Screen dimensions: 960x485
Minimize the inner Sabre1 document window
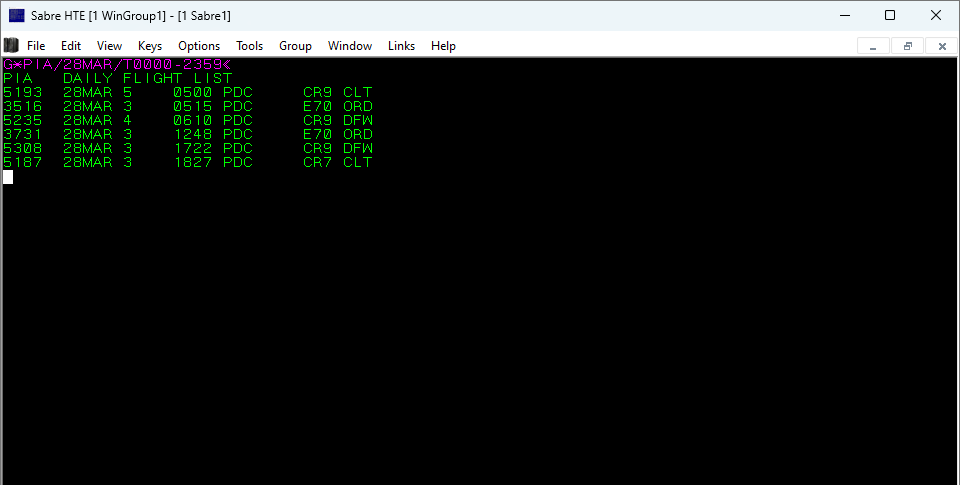point(873,46)
